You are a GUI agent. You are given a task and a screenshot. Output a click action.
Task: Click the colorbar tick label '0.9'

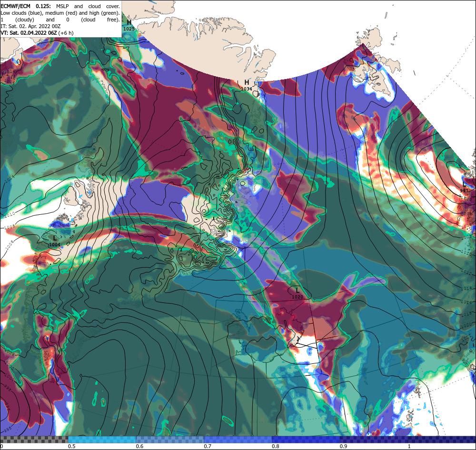(344, 446)
